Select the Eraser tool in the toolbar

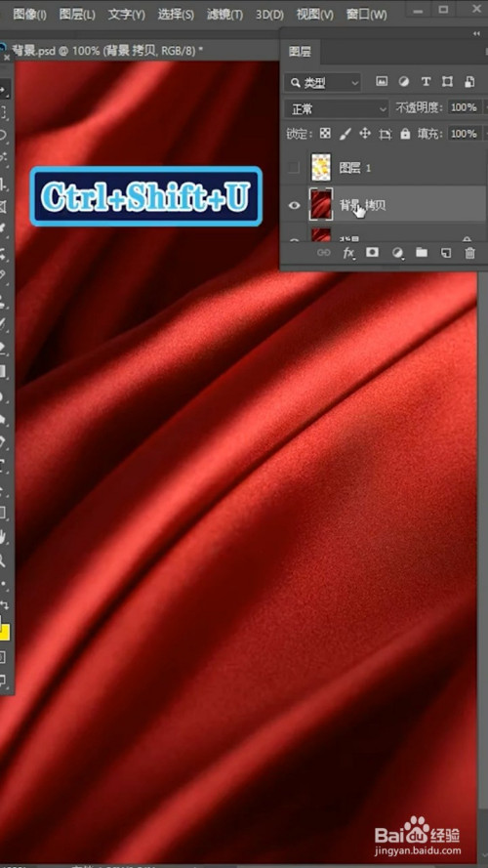[x=3, y=348]
